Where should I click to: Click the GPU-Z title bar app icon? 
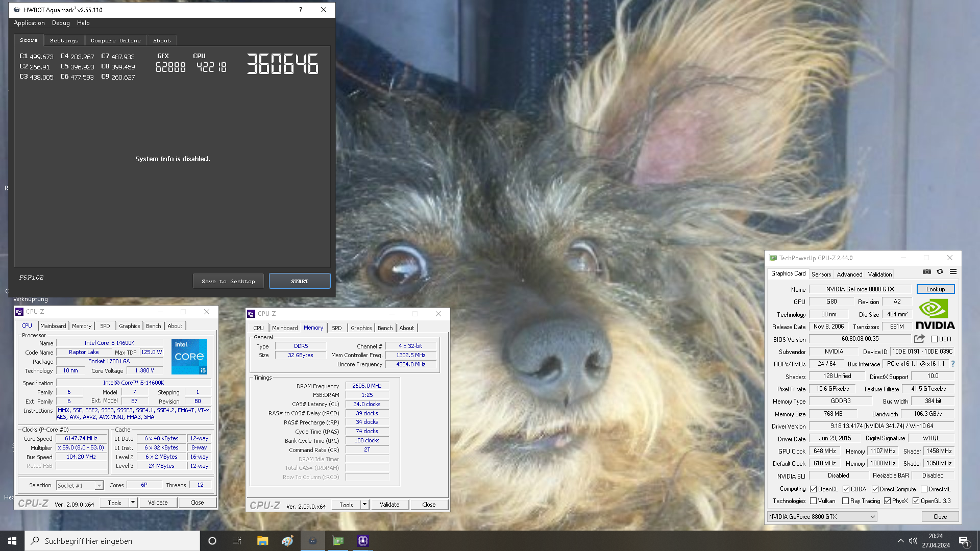[x=773, y=258]
